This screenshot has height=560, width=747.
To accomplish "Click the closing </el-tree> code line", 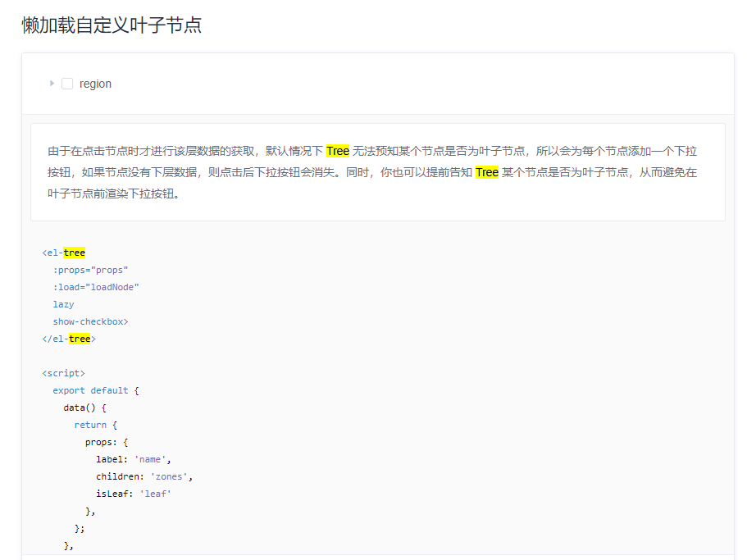I will [x=69, y=339].
